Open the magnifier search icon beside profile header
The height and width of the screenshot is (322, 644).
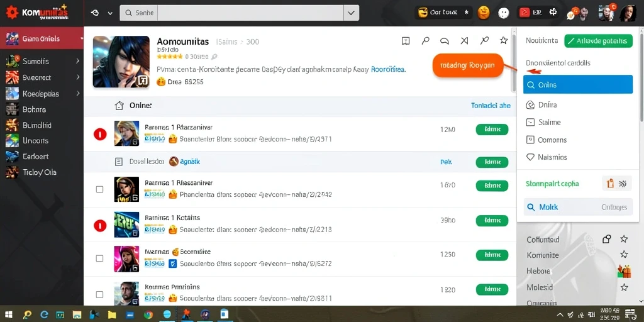point(426,40)
